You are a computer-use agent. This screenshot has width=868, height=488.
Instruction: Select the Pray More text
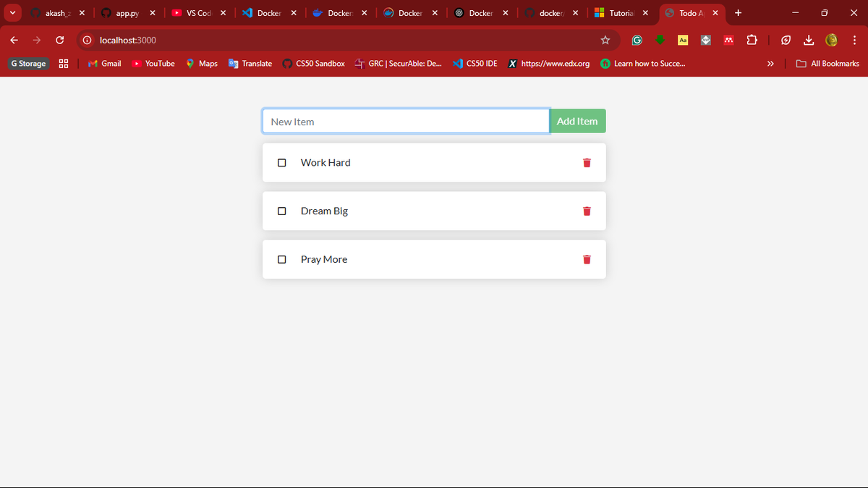pyautogui.click(x=324, y=259)
